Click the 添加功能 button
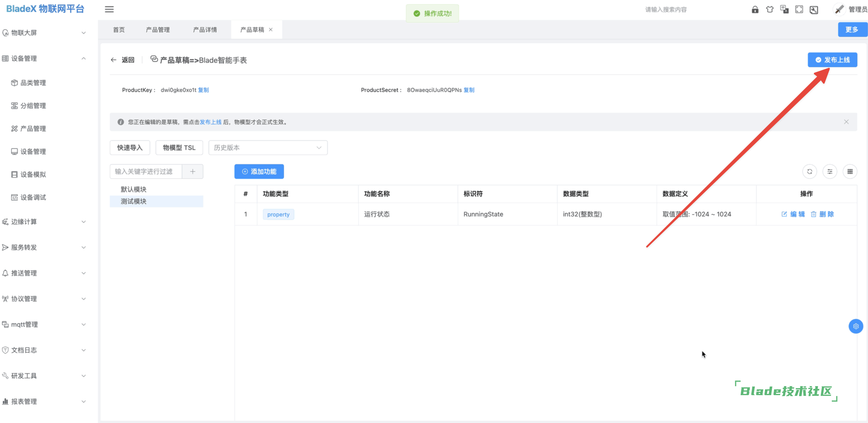 point(259,171)
